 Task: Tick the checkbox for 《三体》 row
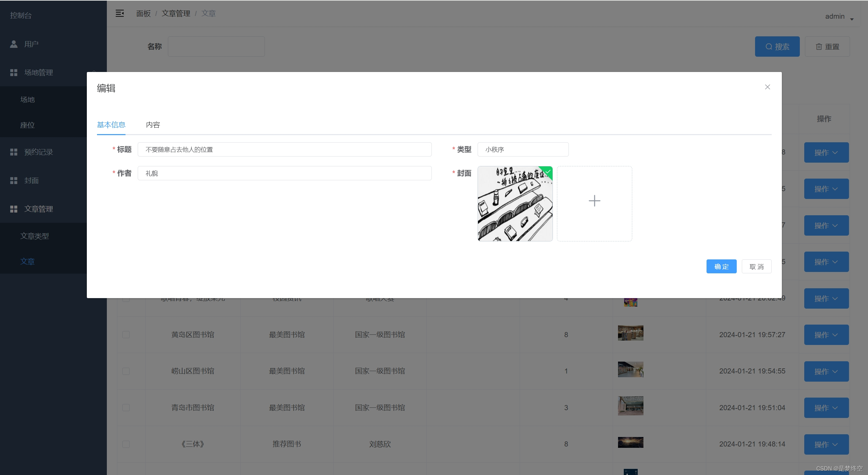[126, 444]
